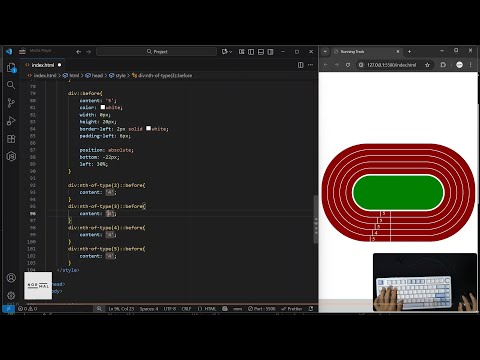The height and width of the screenshot is (360, 480).
Task: Click the closing style tag line
Action: pos(68,270)
